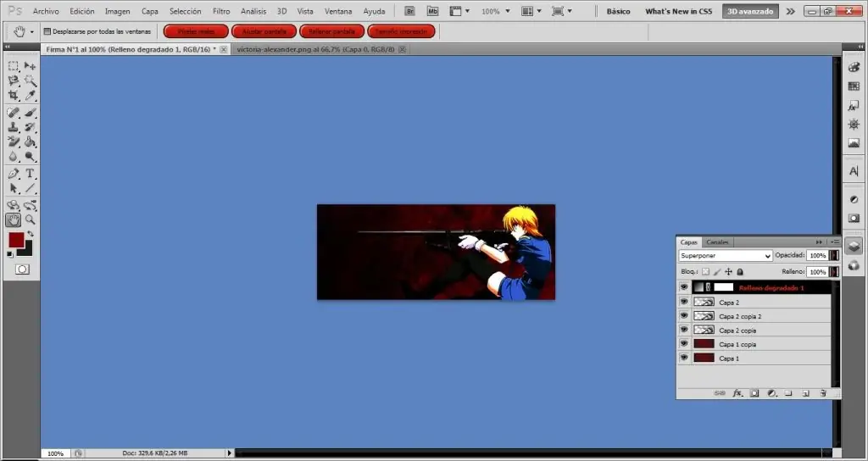Open the Capa menu

149,11
